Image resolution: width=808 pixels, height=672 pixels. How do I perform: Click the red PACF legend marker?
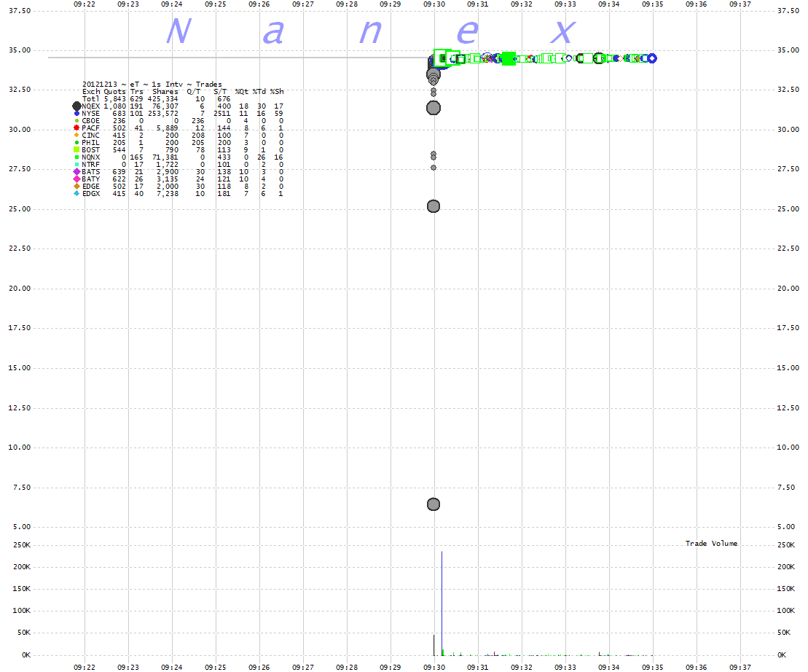pos(77,128)
